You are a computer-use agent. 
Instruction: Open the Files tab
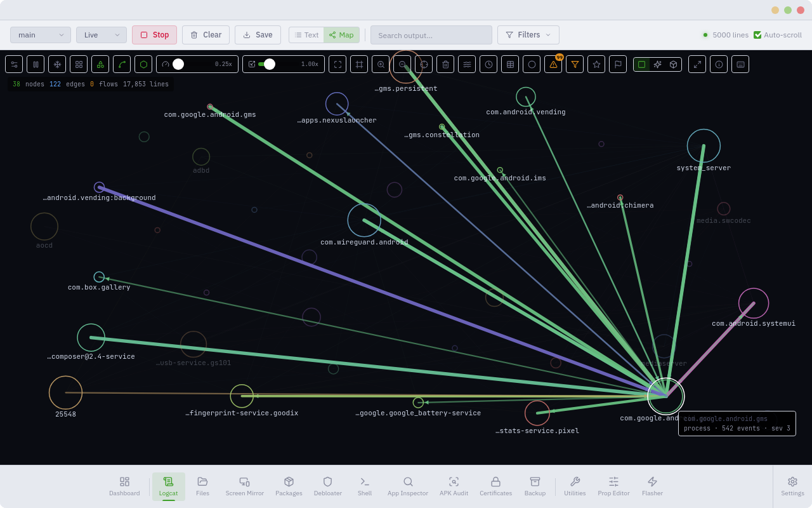[202, 486]
